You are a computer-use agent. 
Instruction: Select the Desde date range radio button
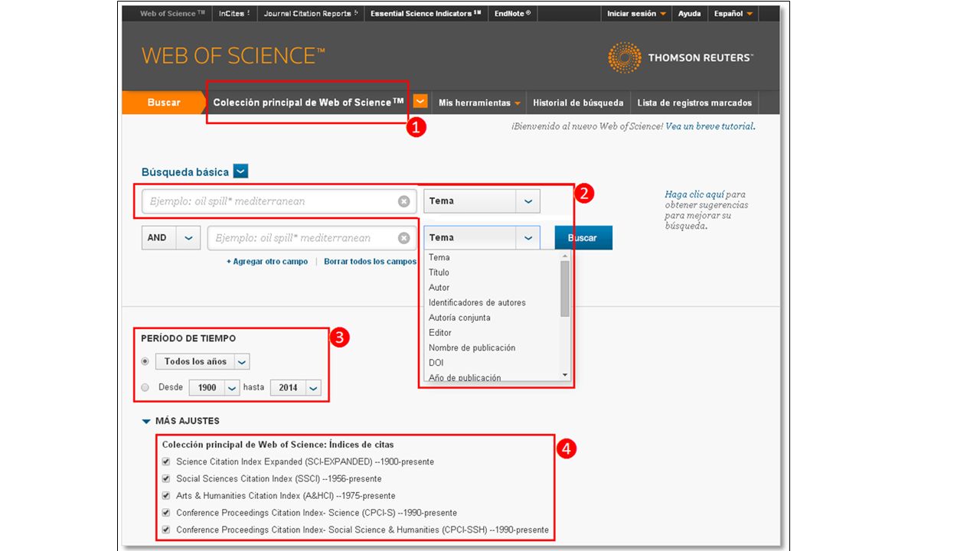coord(145,387)
